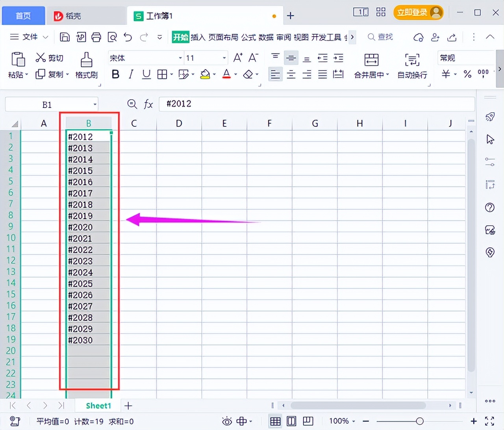Screen dimensions: 504x430
Task: Open the 文件 file menu
Action: (30, 37)
